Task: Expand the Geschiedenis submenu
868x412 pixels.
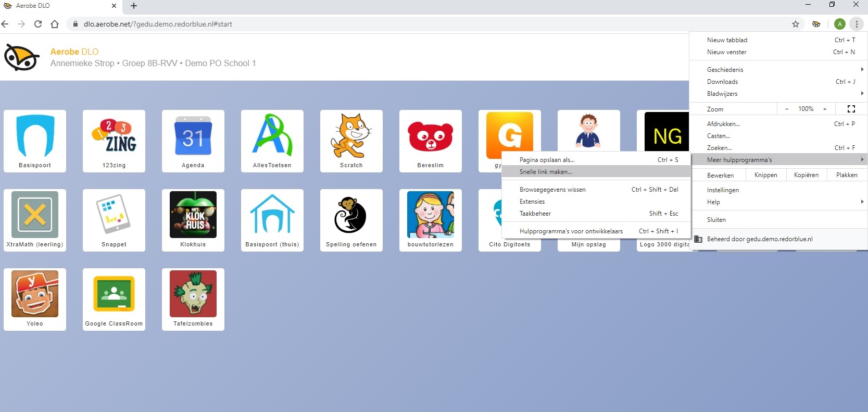Action: (x=779, y=70)
